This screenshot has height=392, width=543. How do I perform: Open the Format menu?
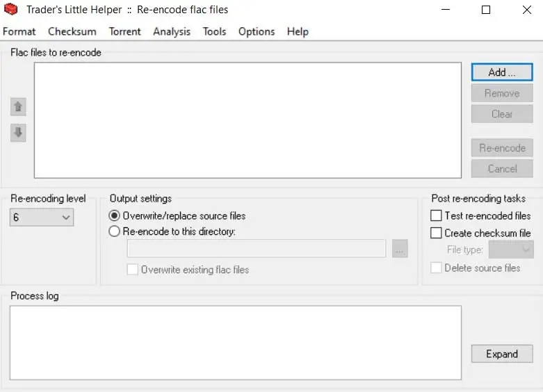point(19,31)
